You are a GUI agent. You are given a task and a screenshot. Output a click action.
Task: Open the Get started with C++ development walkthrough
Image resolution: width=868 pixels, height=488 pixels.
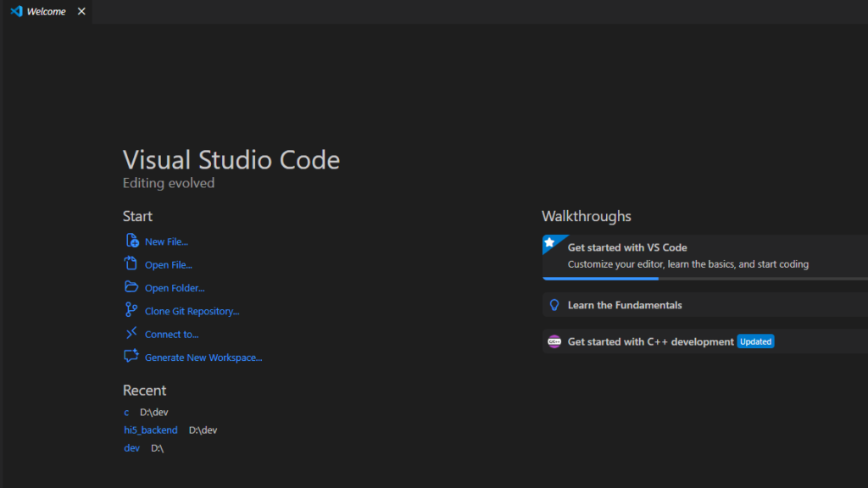click(x=651, y=341)
